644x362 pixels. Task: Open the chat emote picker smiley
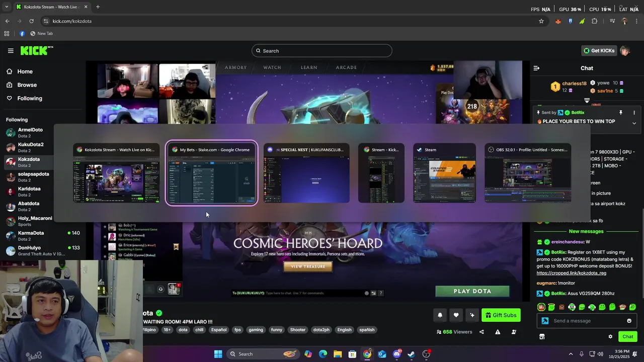pyautogui.click(x=629, y=321)
